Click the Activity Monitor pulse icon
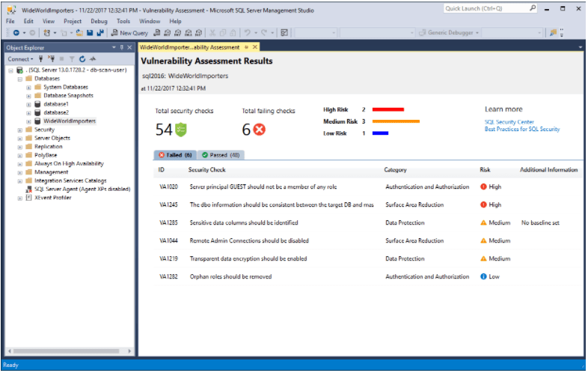Viewport: 588px width, 373px height. [93, 58]
